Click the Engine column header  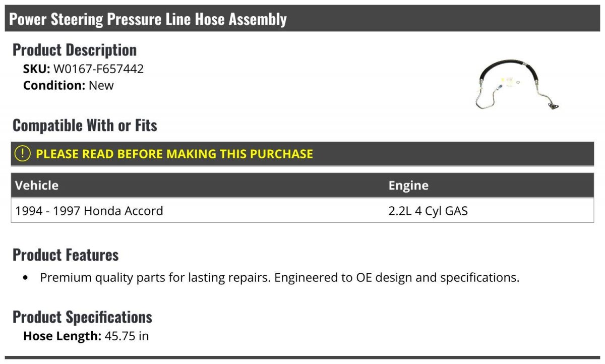pyautogui.click(x=408, y=186)
